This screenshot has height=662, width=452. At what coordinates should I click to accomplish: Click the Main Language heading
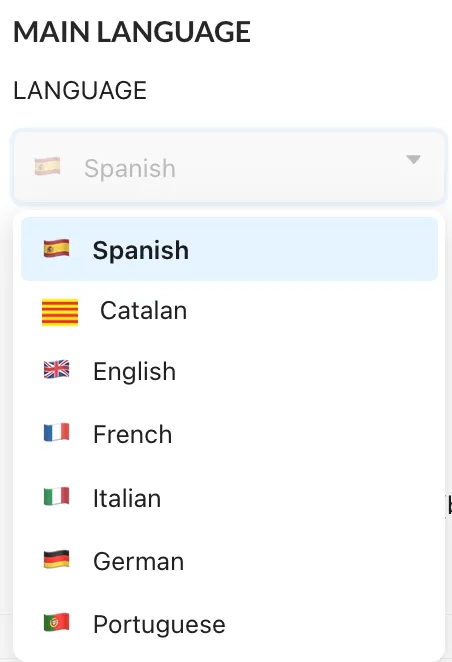click(x=132, y=32)
